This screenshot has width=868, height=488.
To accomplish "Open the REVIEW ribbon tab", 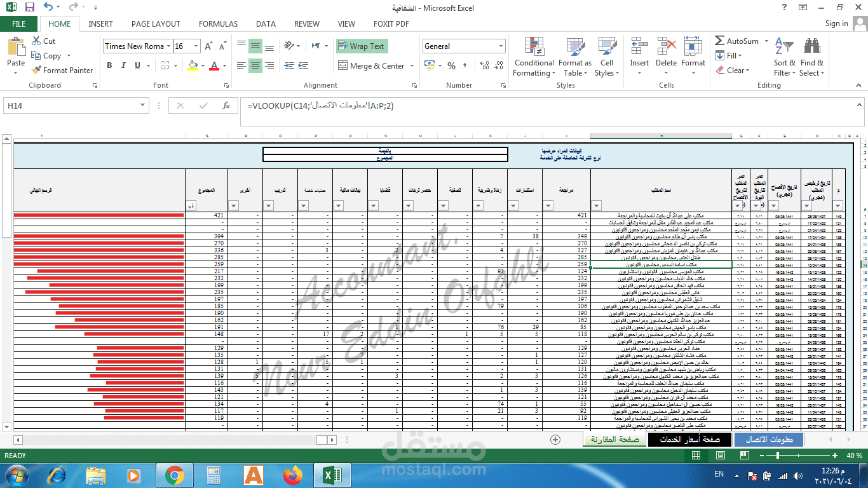I will [307, 24].
